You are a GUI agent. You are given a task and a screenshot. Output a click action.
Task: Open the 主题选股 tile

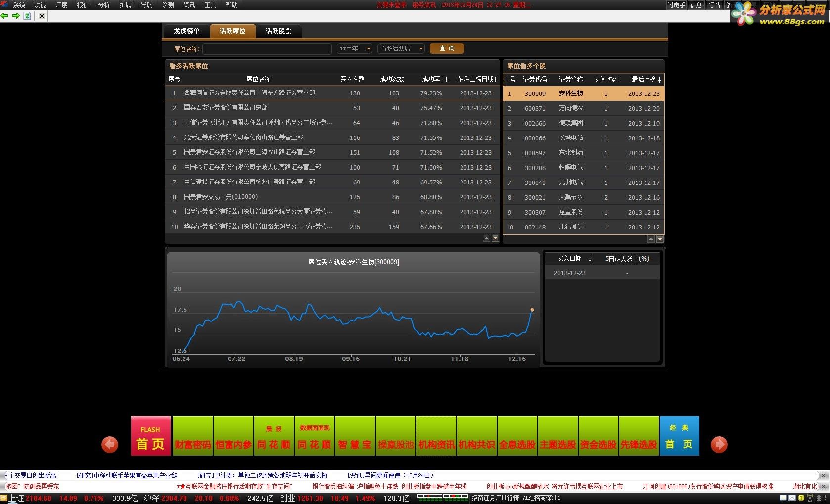[558, 436]
